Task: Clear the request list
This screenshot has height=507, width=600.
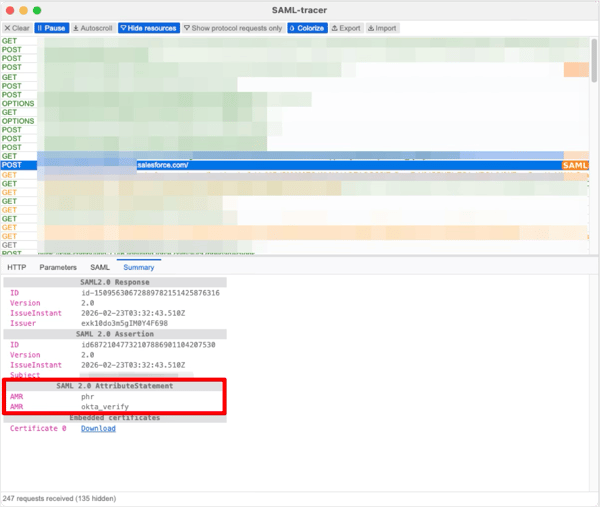Action: point(17,28)
